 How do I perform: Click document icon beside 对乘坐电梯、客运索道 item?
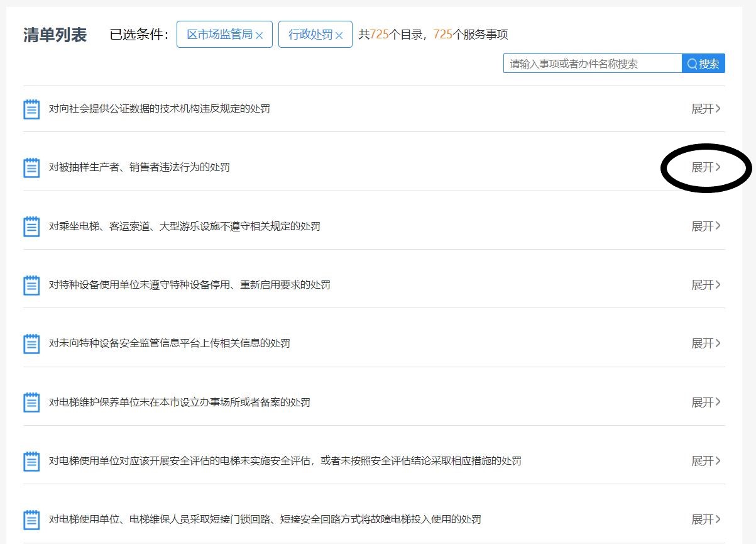(31, 226)
